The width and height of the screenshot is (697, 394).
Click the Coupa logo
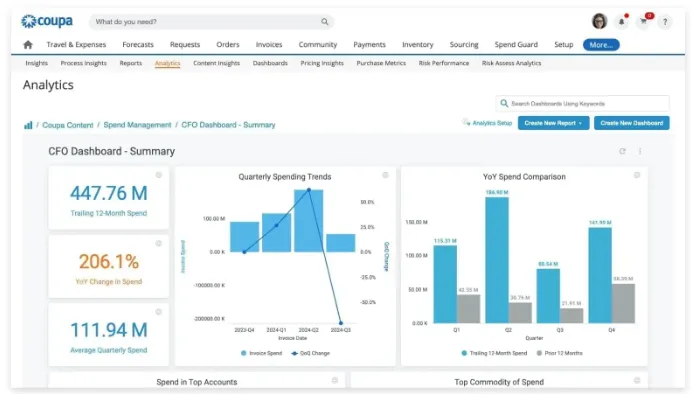[47, 21]
